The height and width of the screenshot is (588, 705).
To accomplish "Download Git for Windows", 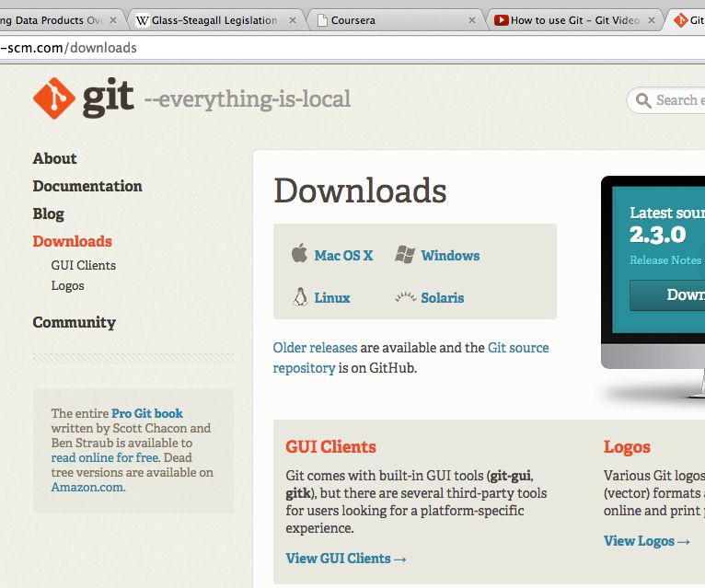I will point(450,255).
